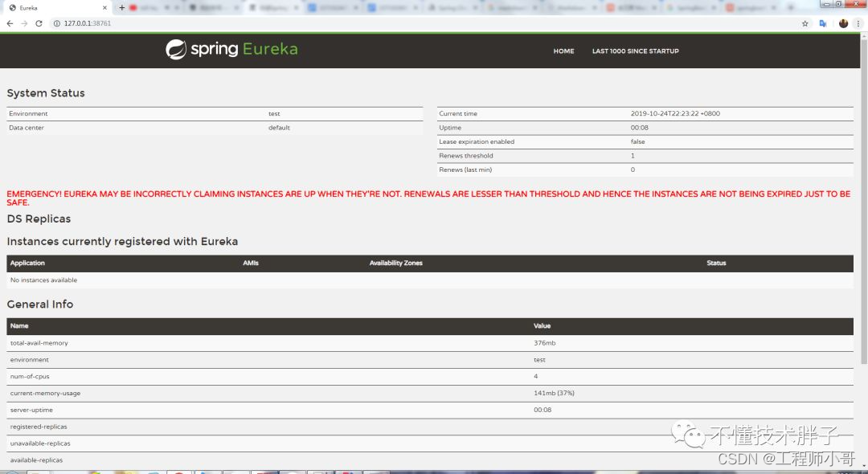Bookmark this page with the star icon

pos(805,23)
